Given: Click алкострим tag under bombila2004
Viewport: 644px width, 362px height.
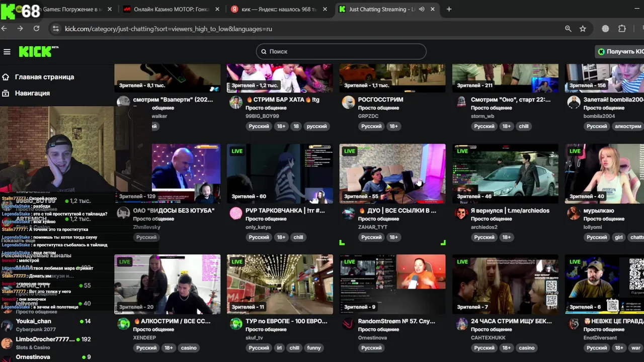Looking at the screenshot, I should pyautogui.click(x=628, y=126).
